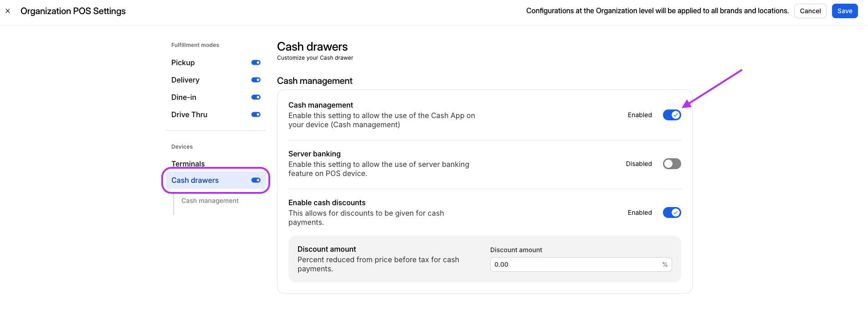The height and width of the screenshot is (311, 868).
Task: Click the Discount amount percentage field
Action: 574,264
